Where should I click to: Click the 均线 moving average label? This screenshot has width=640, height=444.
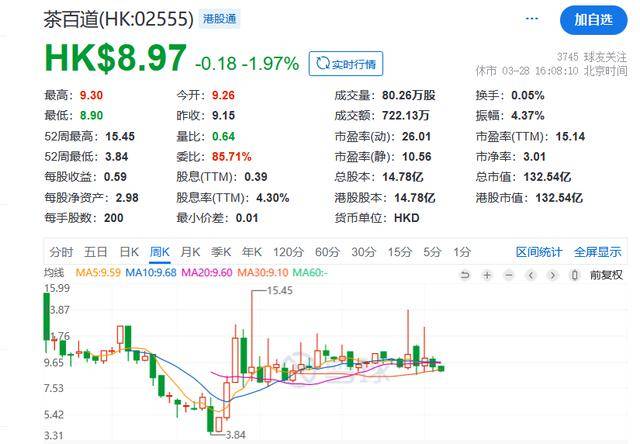[54, 272]
